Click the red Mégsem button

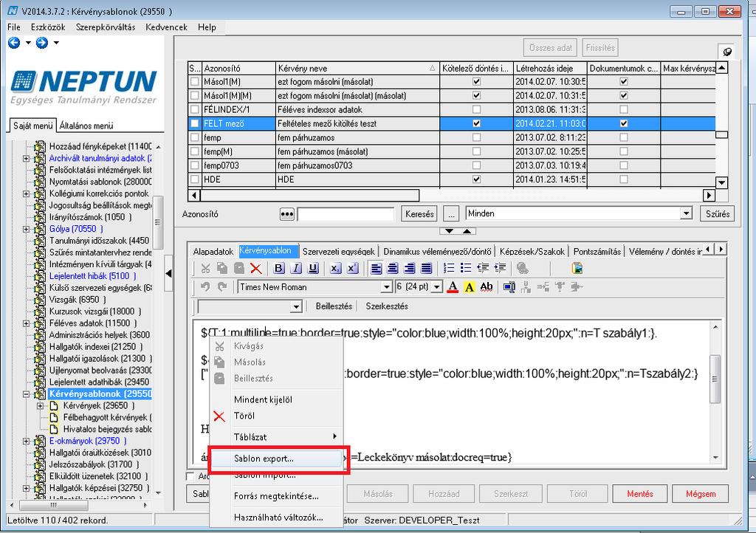pyautogui.click(x=701, y=494)
